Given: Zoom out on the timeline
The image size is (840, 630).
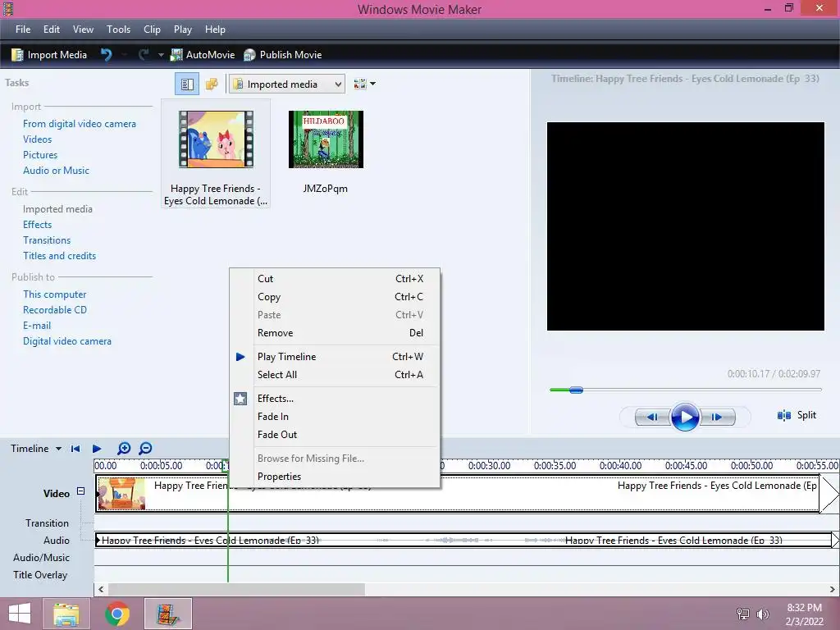Looking at the screenshot, I should 145,449.
